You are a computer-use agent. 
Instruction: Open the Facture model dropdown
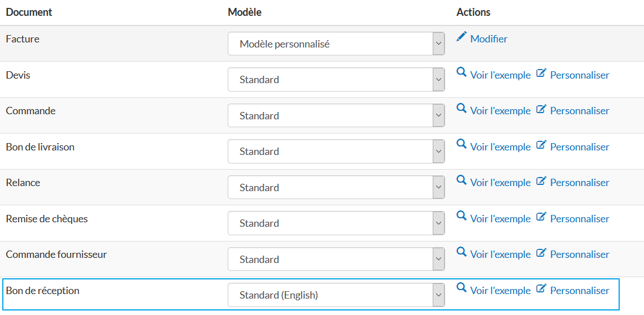pyautogui.click(x=336, y=44)
